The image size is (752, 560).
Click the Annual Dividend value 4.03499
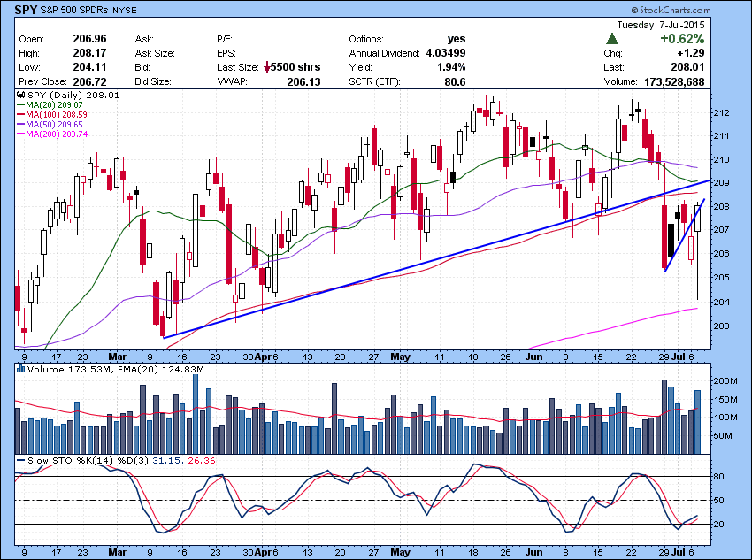pyautogui.click(x=446, y=53)
